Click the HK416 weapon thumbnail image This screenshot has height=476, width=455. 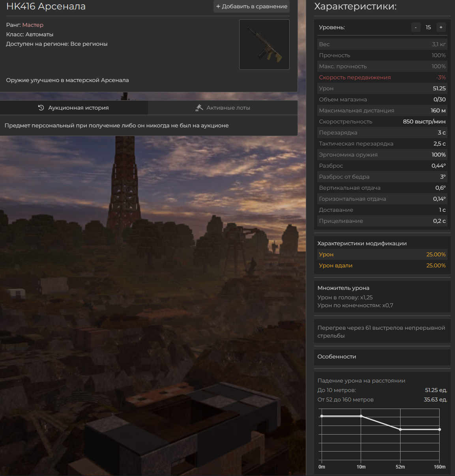pyautogui.click(x=264, y=45)
